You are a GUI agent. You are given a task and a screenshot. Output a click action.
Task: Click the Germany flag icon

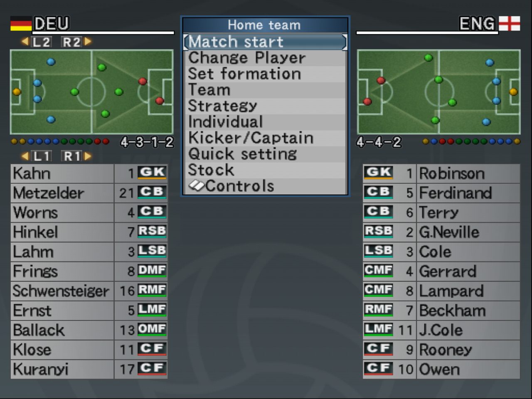pyautogui.click(x=21, y=24)
